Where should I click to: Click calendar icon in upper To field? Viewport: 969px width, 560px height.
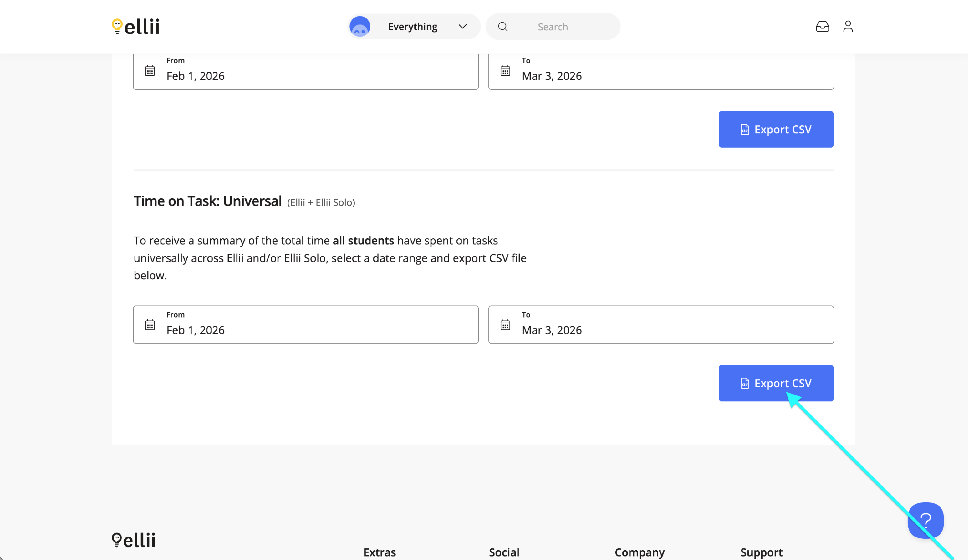point(505,71)
